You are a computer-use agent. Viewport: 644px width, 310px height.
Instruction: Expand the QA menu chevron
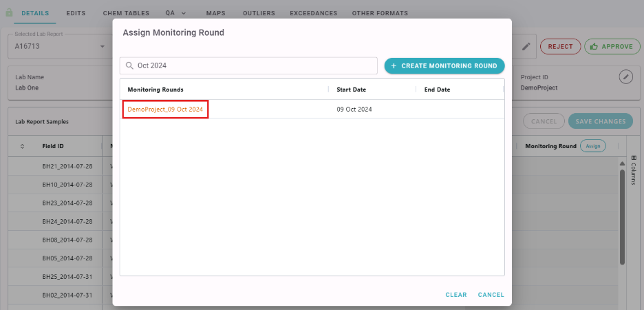(x=184, y=13)
